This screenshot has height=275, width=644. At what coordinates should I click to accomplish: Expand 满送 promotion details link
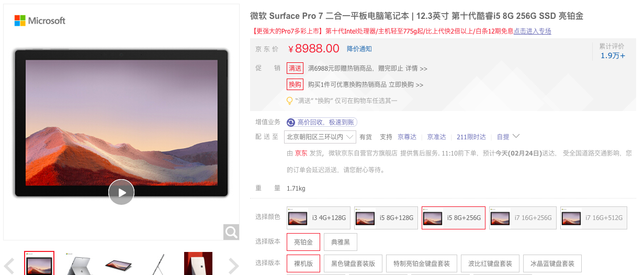click(x=416, y=68)
